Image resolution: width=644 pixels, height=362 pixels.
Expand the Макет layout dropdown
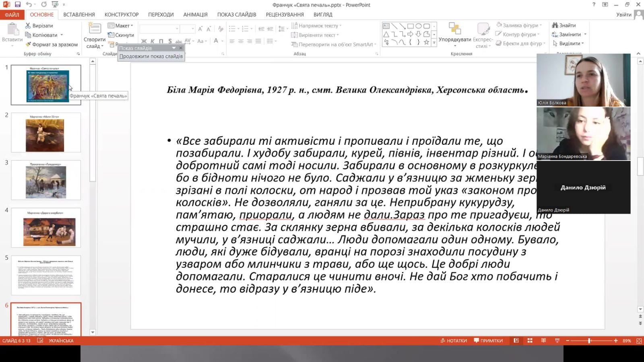(121, 25)
